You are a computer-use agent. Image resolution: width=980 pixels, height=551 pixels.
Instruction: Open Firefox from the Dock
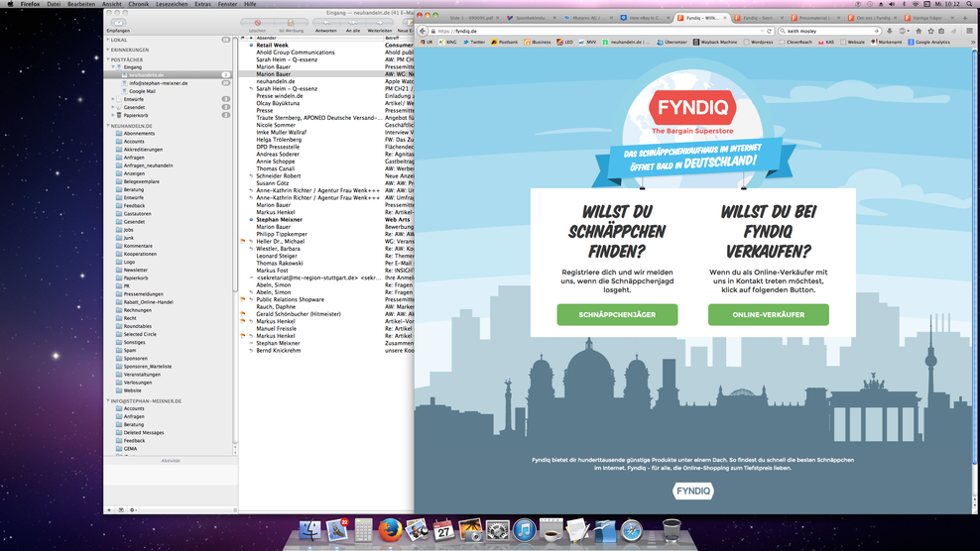tap(390, 530)
